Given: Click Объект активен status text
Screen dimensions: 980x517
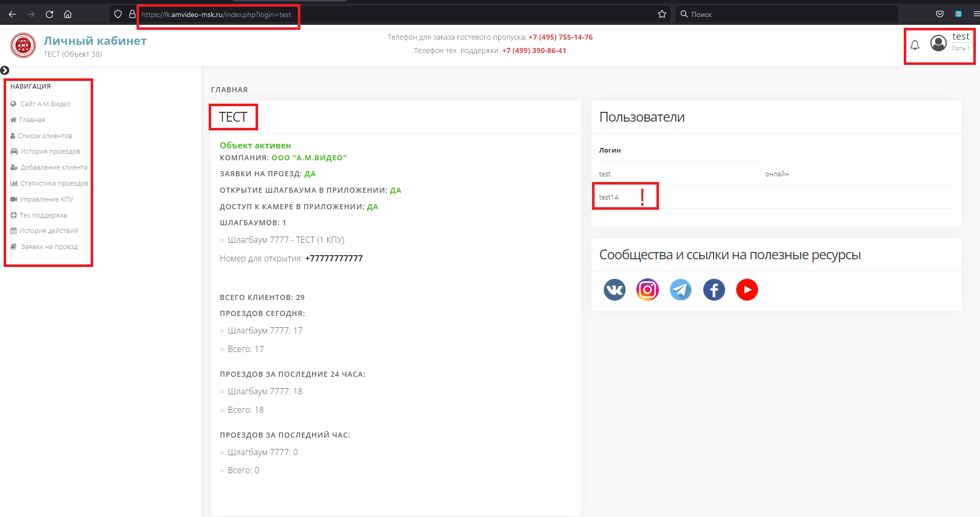Looking at the screenshot, I should click(x=255, y=145).
